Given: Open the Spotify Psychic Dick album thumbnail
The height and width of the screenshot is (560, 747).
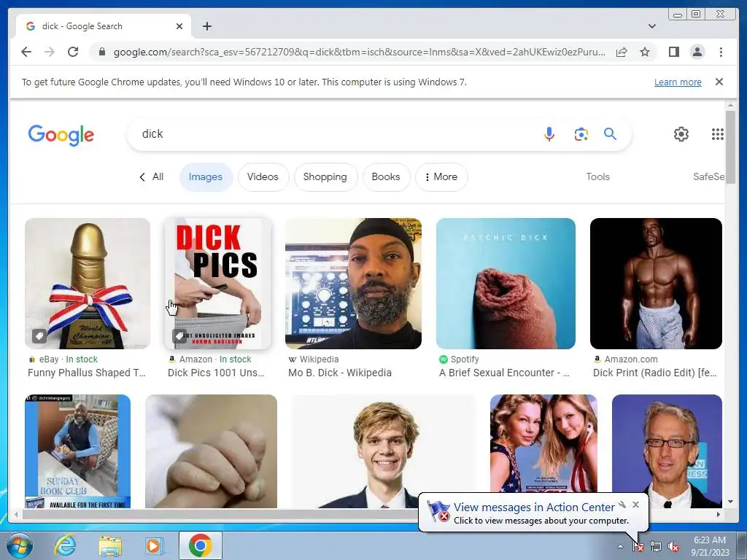Looking at the screenshot, I should (506, 284).
